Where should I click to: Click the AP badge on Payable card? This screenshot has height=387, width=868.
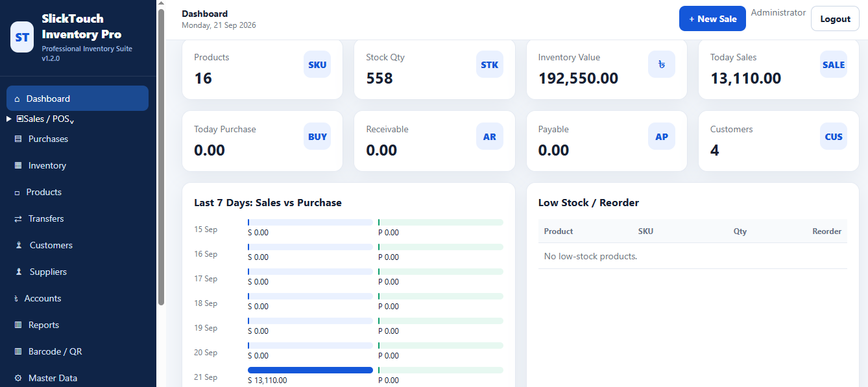point(662,137)
